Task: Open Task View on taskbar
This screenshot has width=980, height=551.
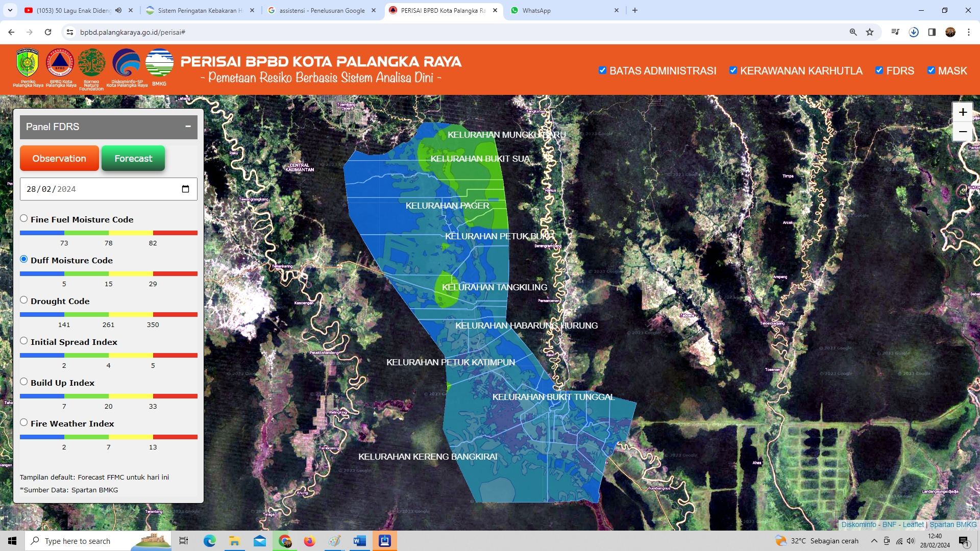Action: point(184,541)
